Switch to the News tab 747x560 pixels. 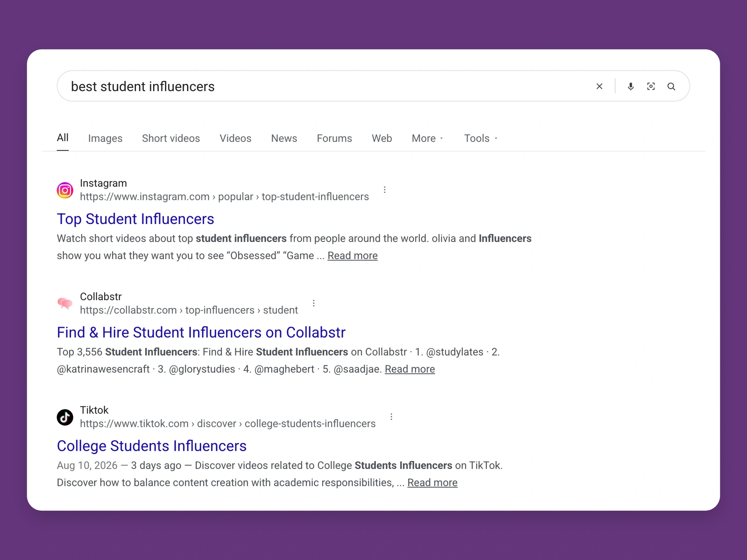pyautogui.click(x=284, y=138)
